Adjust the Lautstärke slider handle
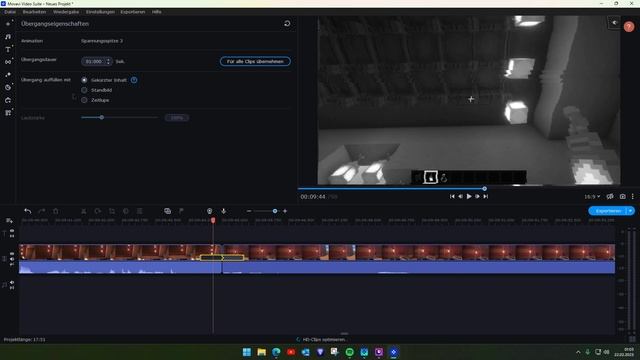Image resolution: width=640 pixels, height=360 pixels. pos(102,118)
